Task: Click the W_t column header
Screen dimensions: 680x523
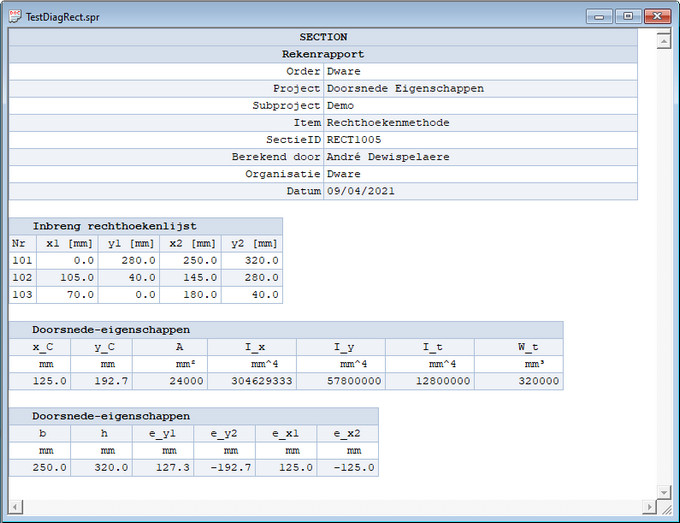Action: tap(528, 347)
